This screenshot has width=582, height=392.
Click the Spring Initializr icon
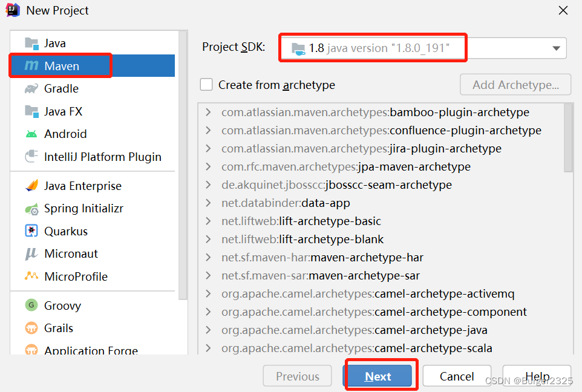pos(31,209)
